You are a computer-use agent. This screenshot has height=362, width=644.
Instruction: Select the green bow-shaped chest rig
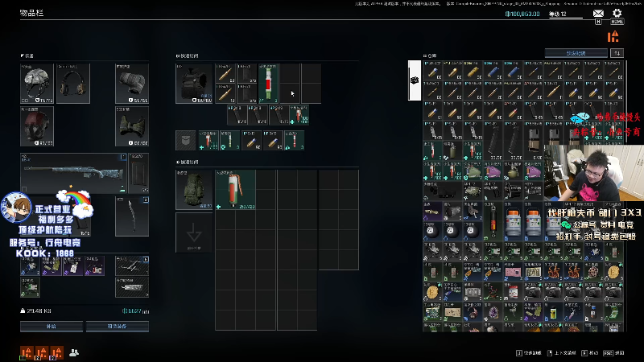pos(132,126)
